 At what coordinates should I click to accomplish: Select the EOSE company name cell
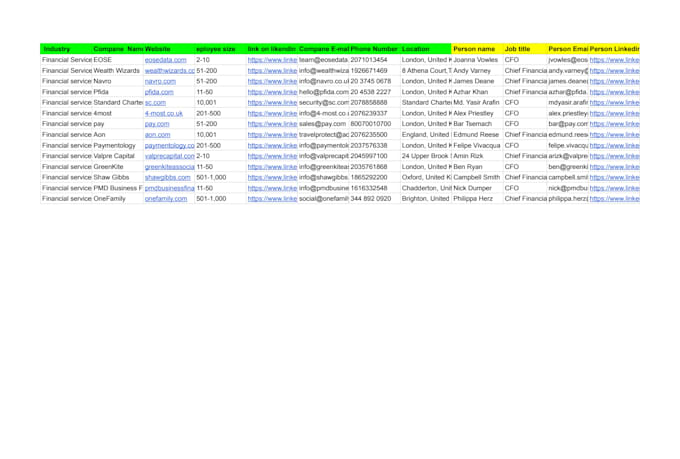(118, 60)
